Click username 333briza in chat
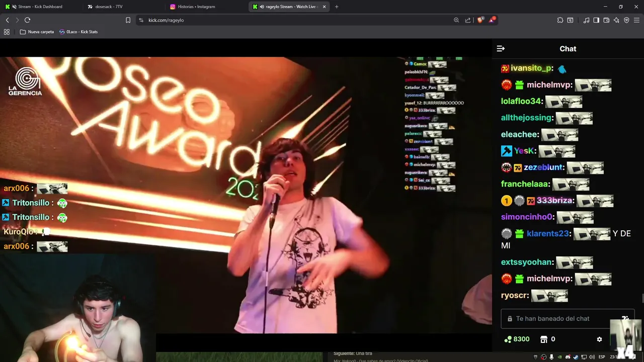644x362 pixels. pyautogui.click(x=555, y=200)
